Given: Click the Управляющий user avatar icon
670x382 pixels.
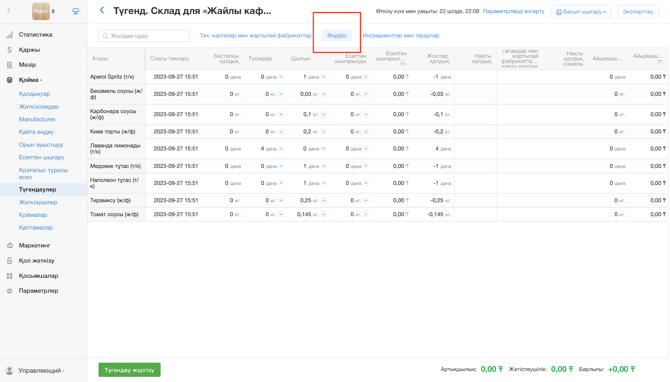Looking at the screenshot, I should 9,371.
